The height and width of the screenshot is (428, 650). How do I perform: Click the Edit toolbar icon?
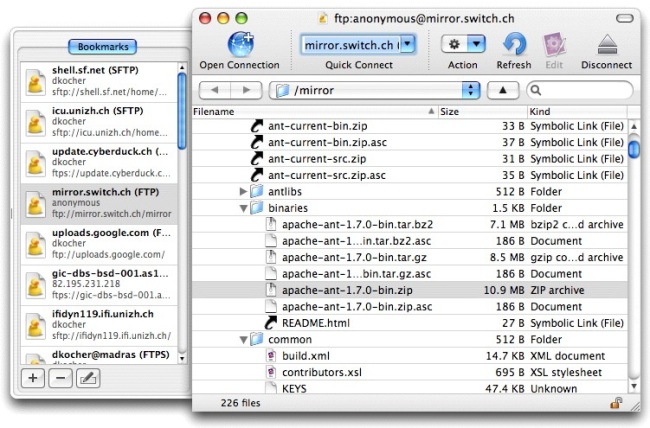pos(554,44)
